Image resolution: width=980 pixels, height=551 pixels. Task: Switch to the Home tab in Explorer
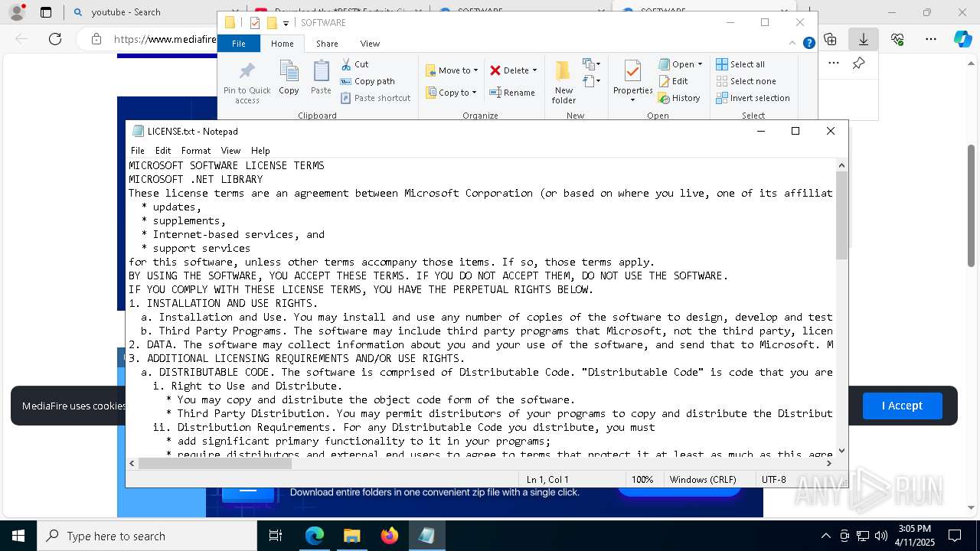click(x=283, y=44)
